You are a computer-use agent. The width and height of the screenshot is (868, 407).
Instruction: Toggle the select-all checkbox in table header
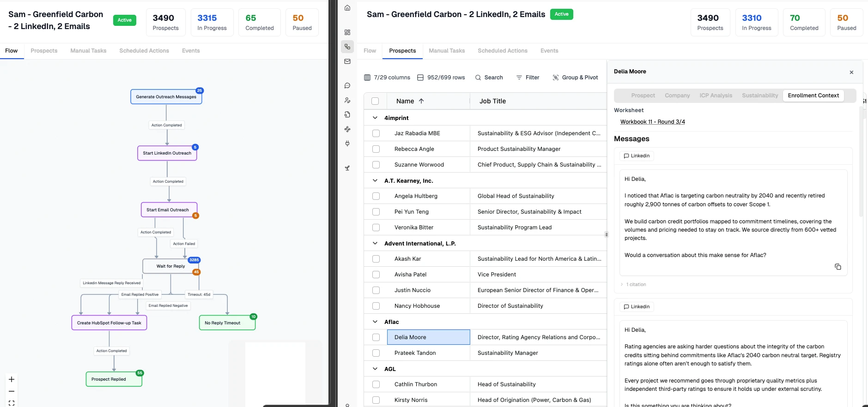pyautogui.click(x=375, y=101)
